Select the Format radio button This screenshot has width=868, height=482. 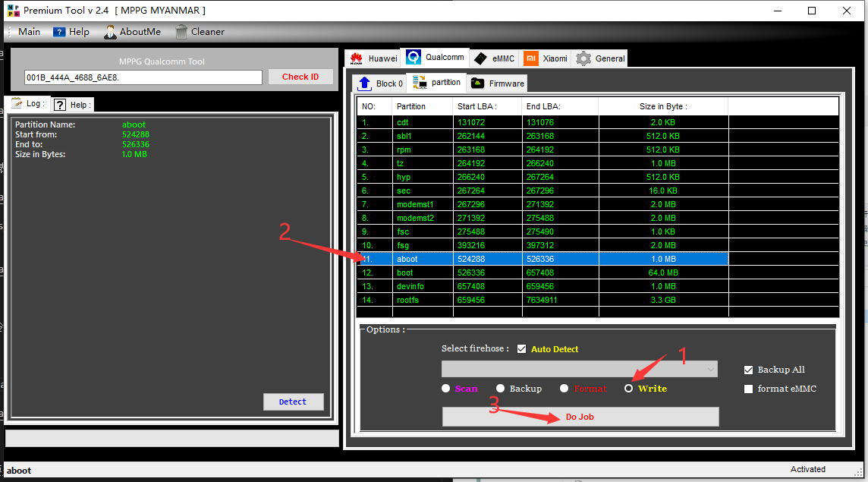pyautogui.click(x=564, y=389)
